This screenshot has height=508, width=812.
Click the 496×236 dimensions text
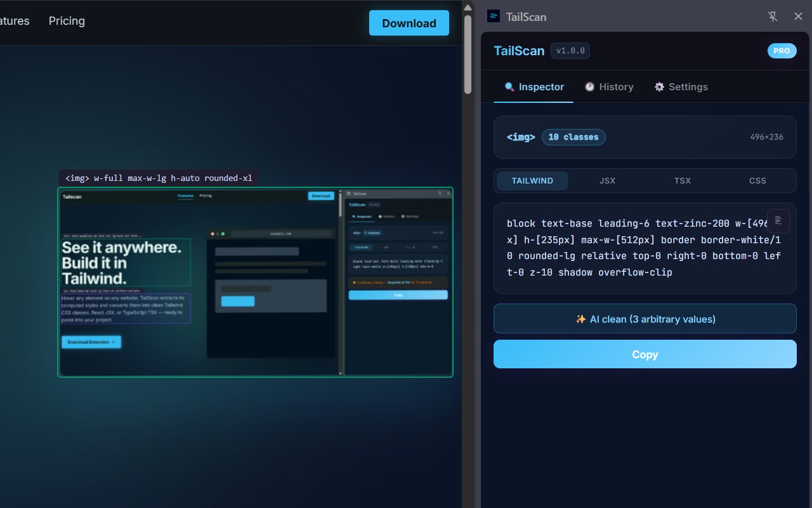766,137
